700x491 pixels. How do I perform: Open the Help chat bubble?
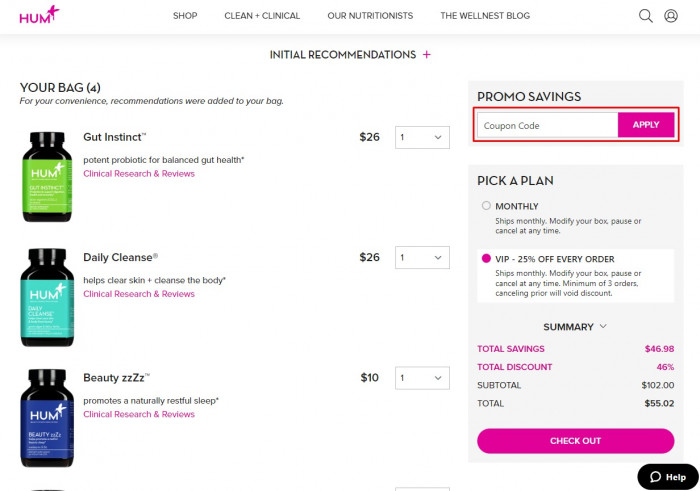(x=668, y=477)
